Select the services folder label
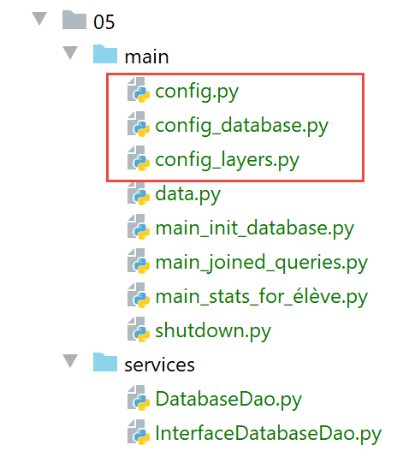 pos(159,365)
